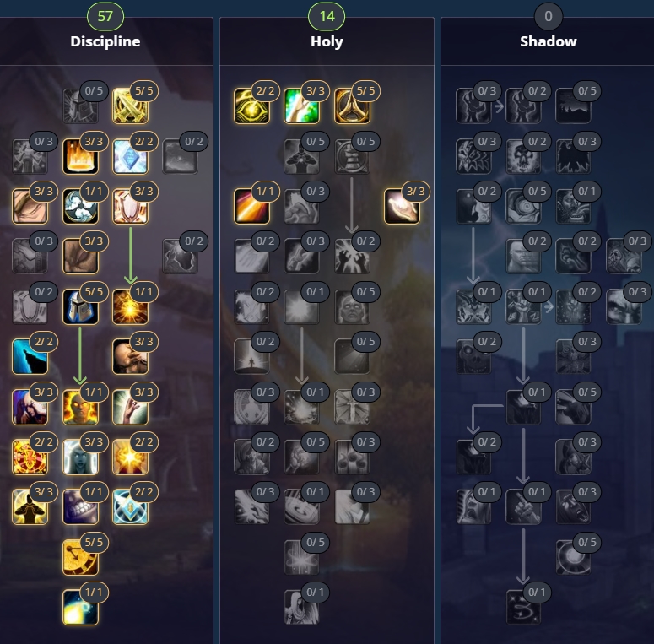Click the golden clock Borrowed Time talent 5/5

[x=80, y=557]
